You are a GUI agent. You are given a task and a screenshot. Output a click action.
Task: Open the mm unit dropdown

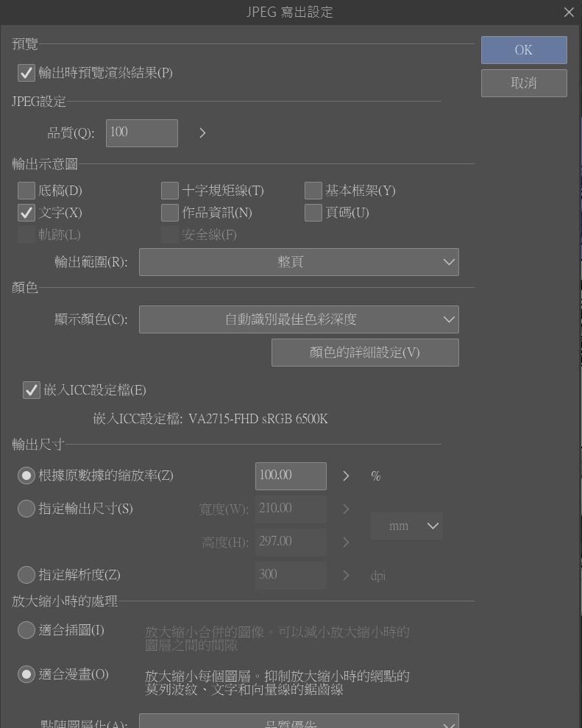click(407, 526)
